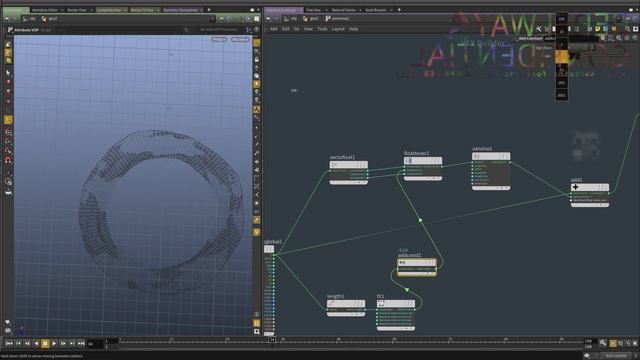The width and height of the screenshot is (640, 360).
Task: Click gear icon beside Add Constant parameter
Action: [x=603, y=38]
